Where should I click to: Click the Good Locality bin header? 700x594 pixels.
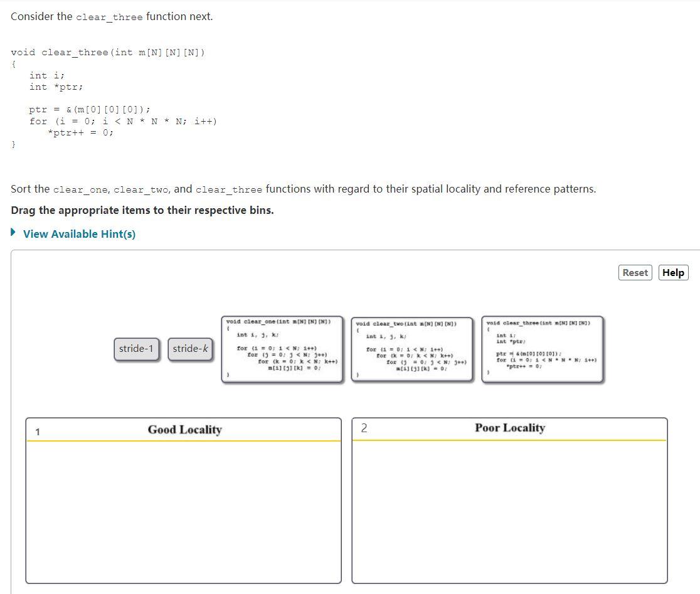click(185, 430)
